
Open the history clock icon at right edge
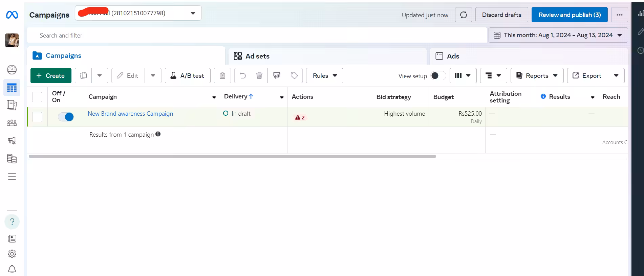point(640,50)
